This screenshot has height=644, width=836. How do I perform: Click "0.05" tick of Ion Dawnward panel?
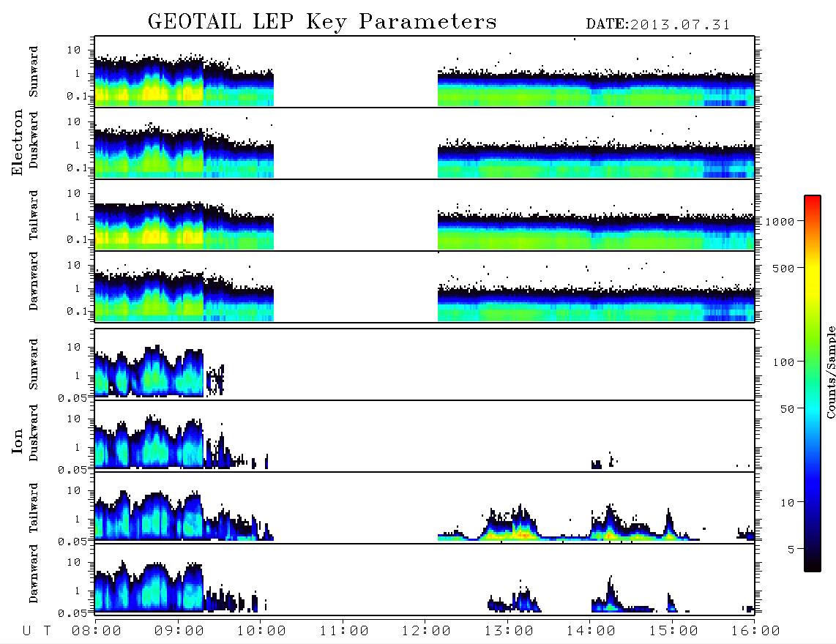tap(72, 613)
